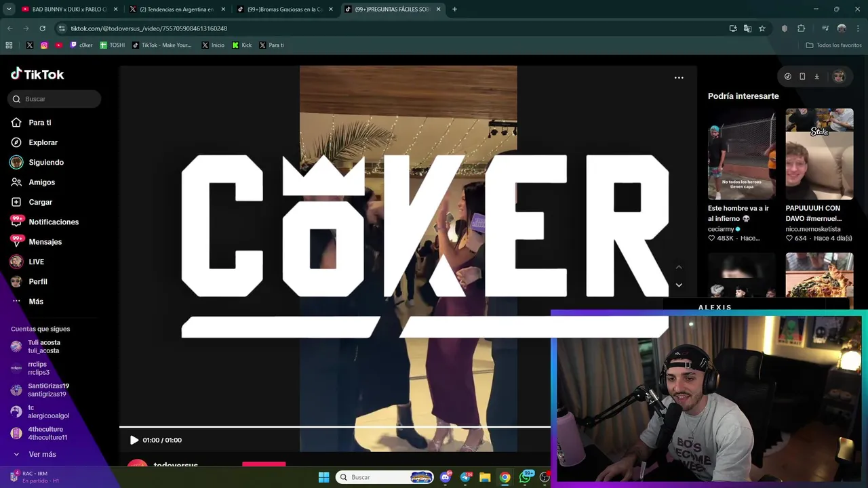Go to previous video with up chevron
Screen dimensions: 868x488
click(x=679, y=267)
